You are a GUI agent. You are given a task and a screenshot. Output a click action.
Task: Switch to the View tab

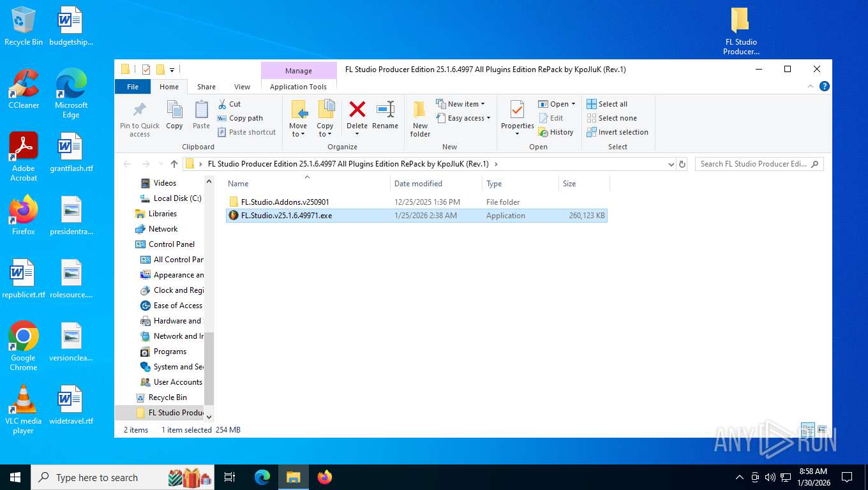242,87
